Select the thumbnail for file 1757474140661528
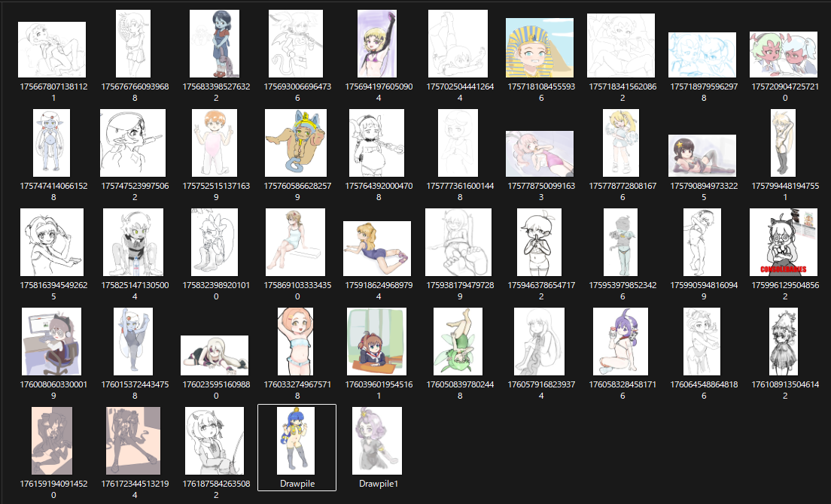Screen dimensions: 831x504 tap(51, 143)
